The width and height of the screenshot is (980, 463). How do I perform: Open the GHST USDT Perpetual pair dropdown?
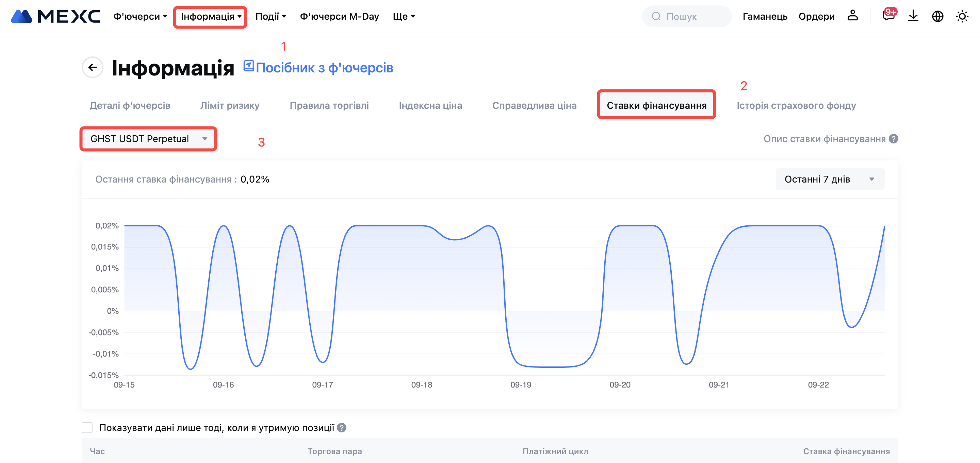[148, 139]
